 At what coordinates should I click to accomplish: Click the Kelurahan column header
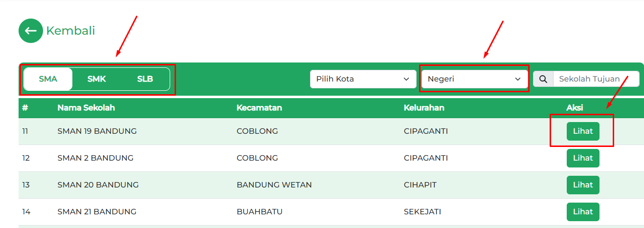coord(424,108)
